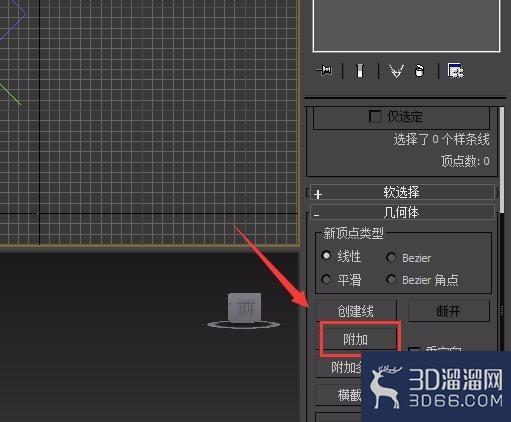The image size is (511, 422).
Task: Expand the 软选择 rollout
Action: click(402, 192)
